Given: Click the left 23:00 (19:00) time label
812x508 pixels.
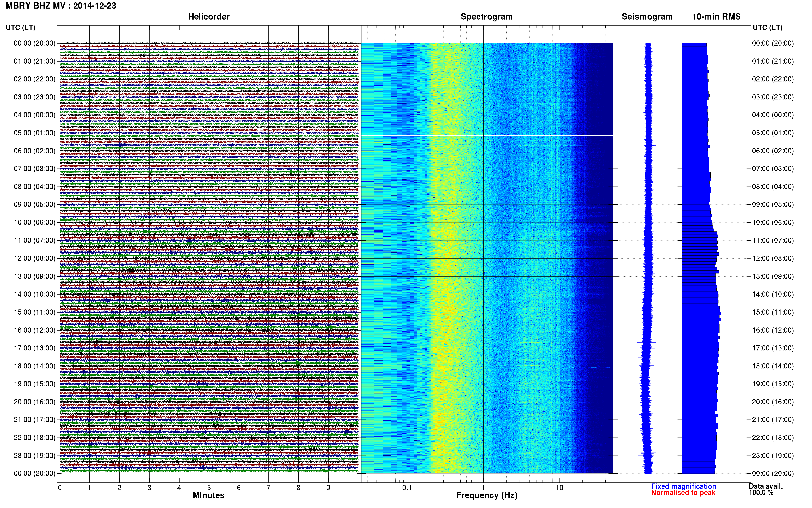Looking at the screenshot, I should 35,456.
